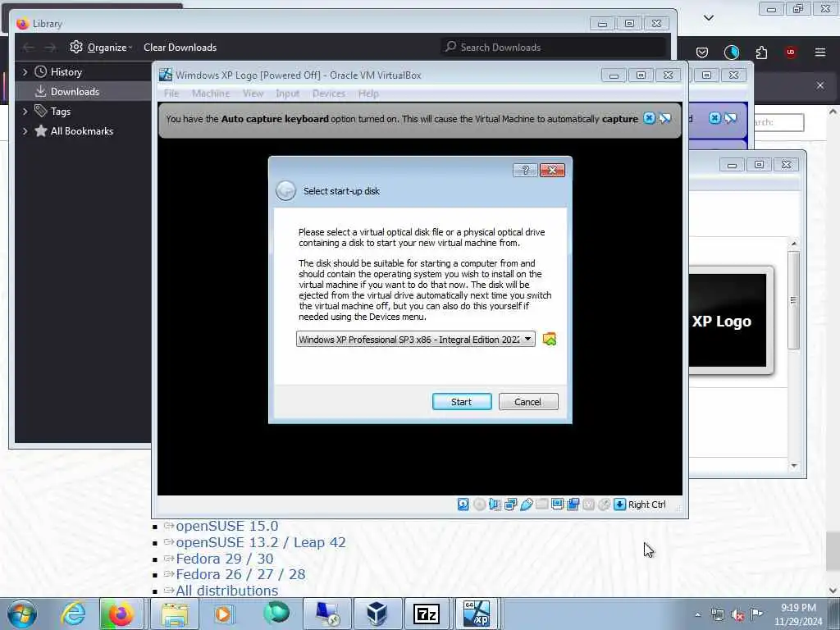Click the display status icon in VM status bar
The height and width of the screenshot is (630, 840).
(557, 504)
